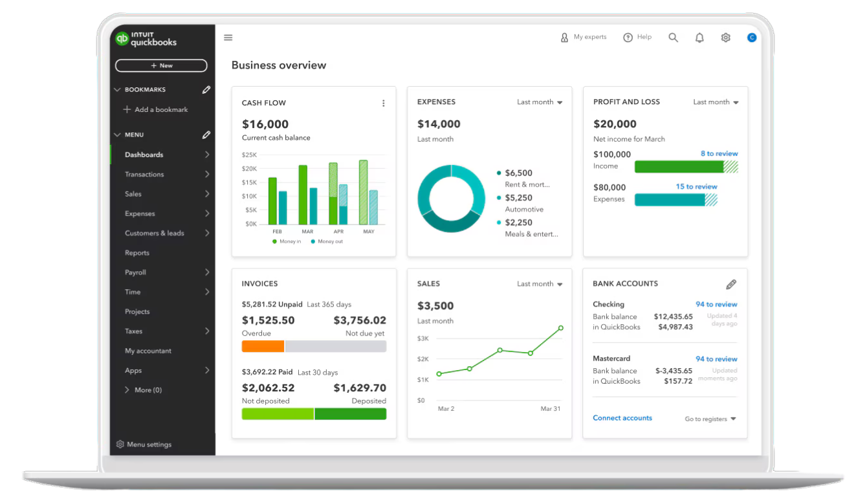867x504 pixels.
Task: Click the Expenses progress bar in Profit and Loss
Action: coord(675,200)
